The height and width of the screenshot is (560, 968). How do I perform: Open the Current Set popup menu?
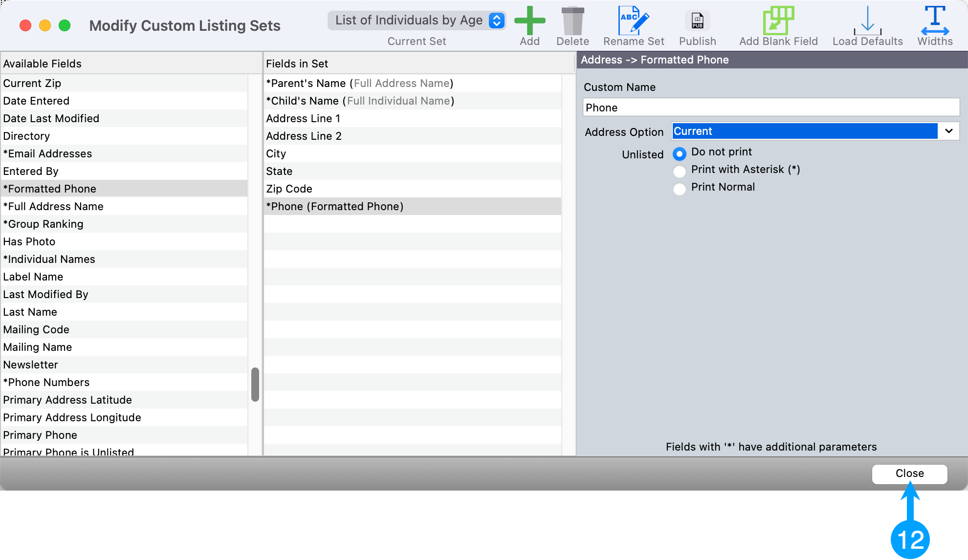(x=417, y=21)
